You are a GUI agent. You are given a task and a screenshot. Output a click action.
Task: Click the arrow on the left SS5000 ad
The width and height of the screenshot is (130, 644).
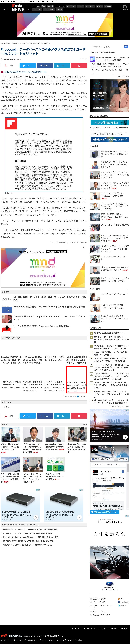(x=36, y=517)
